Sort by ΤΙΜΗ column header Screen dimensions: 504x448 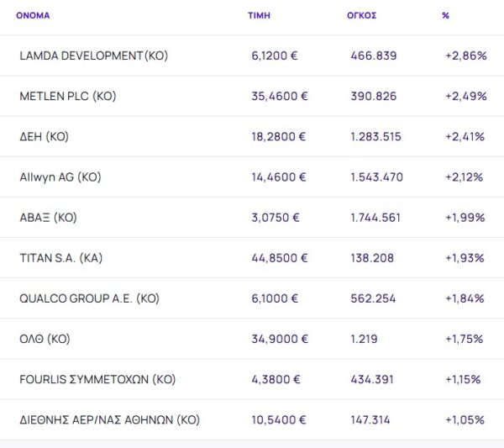(x=259, y=16)
